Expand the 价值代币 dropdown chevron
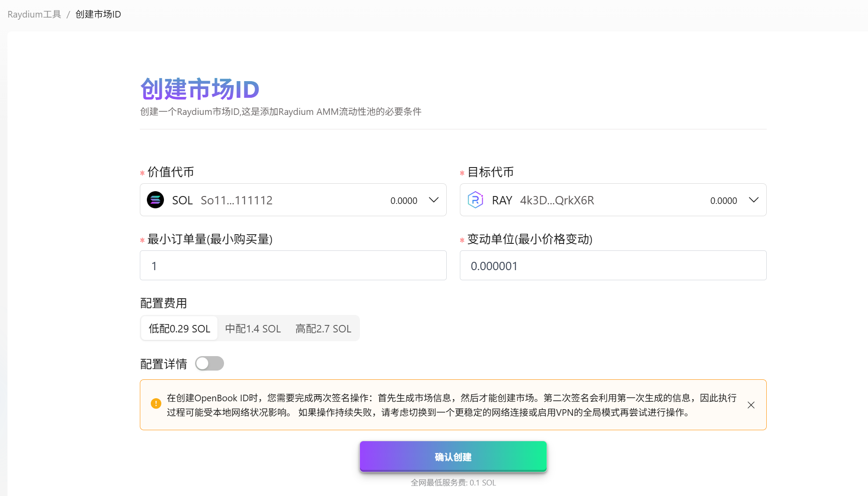The height and width of the screenshot is (496, 868). 434,200
